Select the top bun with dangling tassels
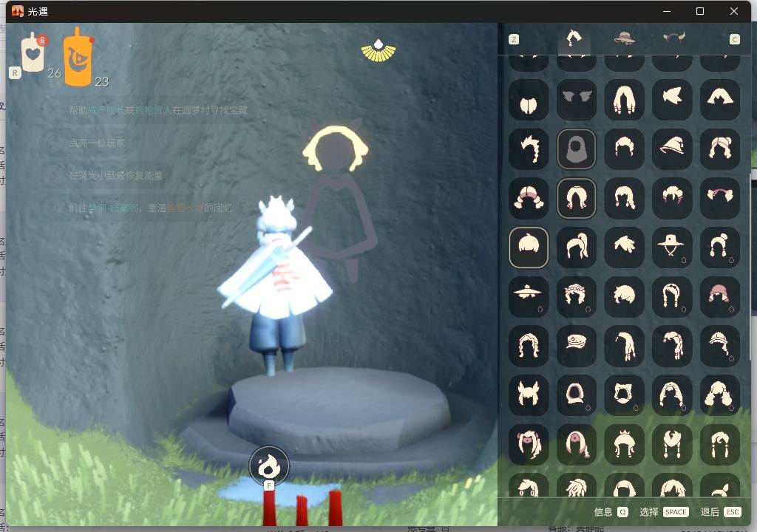 (x=720, y=248)
